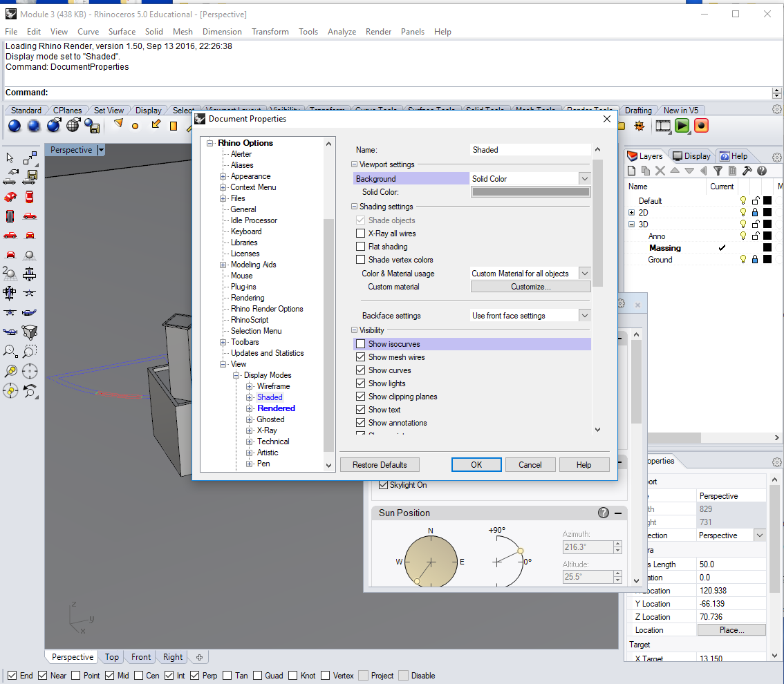Expand the Appearance tree node
The image size is (784, 684).
point(223,176)
